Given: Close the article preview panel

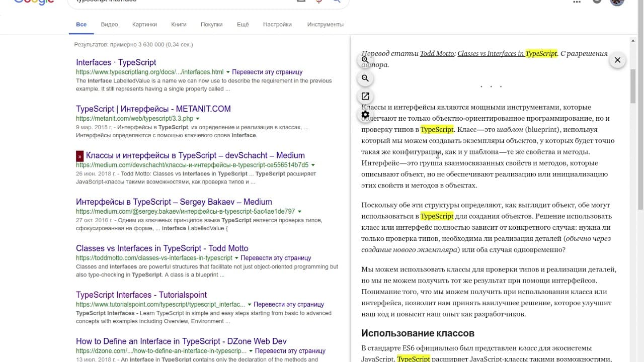Looking at the screenshot, I should coord(617,60).
